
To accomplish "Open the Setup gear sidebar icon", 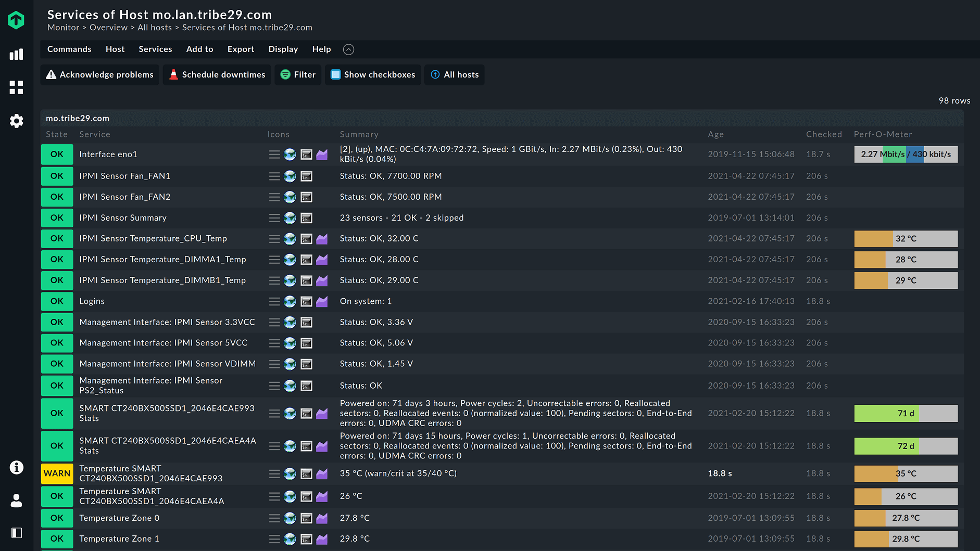I will (x=16, y=121).
